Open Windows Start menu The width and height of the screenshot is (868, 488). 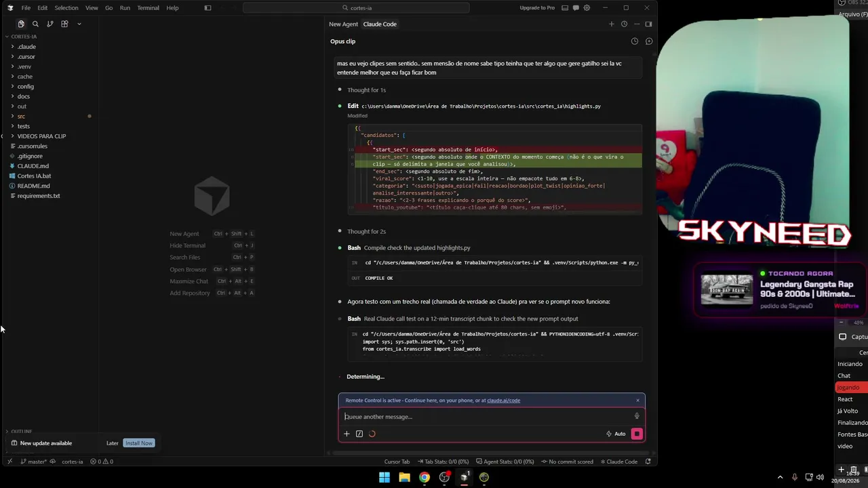click(384, 477)
